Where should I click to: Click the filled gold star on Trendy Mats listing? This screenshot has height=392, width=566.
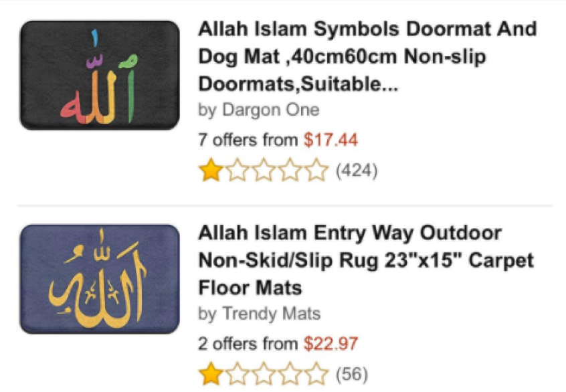[211, 374]
